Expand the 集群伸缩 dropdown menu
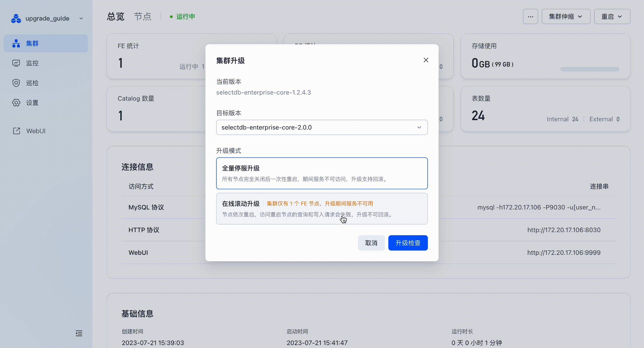The width and height of the screenshot is (644, 348). (x=566, y=16)
